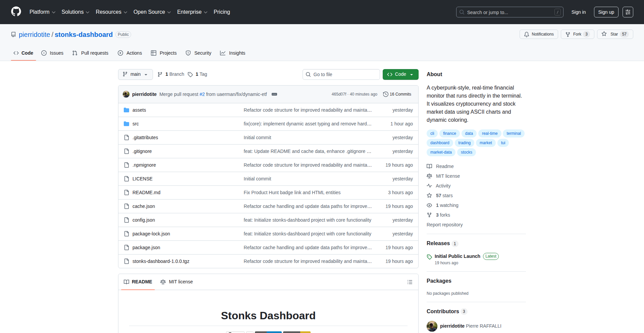This screenshot has width=644, height=333.
Task: Click the Sign up button
Action: click(x=606, y=12)
